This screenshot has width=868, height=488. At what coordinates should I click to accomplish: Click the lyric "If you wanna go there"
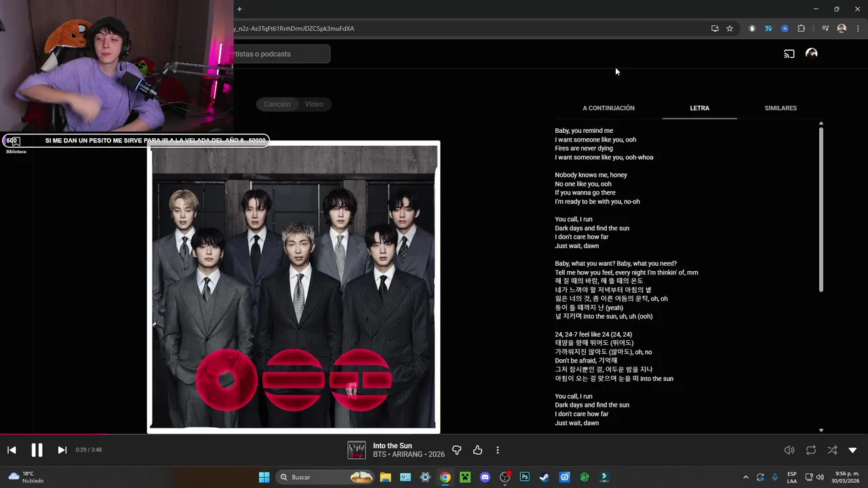585,192
